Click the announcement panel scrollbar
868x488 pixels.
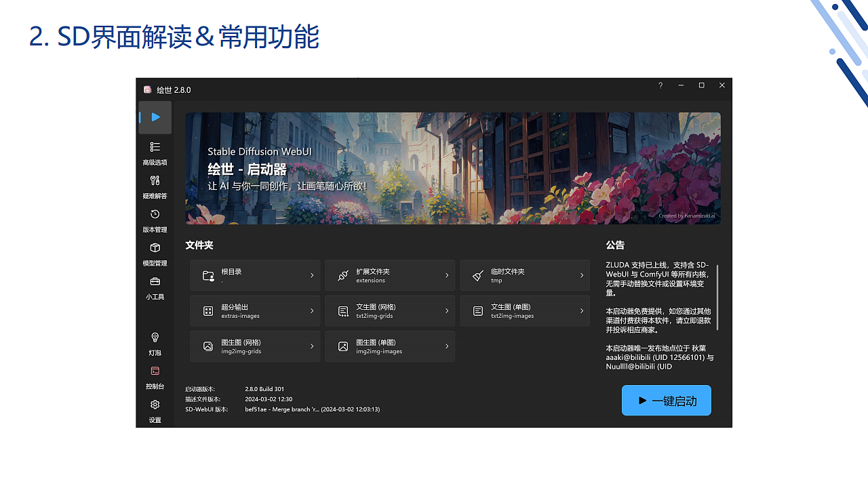(717, 298)
